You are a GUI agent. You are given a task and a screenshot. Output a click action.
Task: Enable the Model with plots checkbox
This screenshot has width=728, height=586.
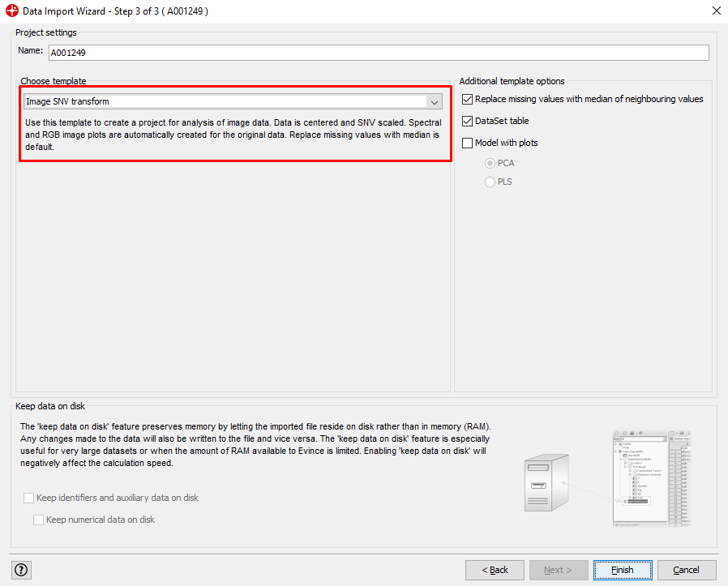pyautogui.click(x=467, y=143)
